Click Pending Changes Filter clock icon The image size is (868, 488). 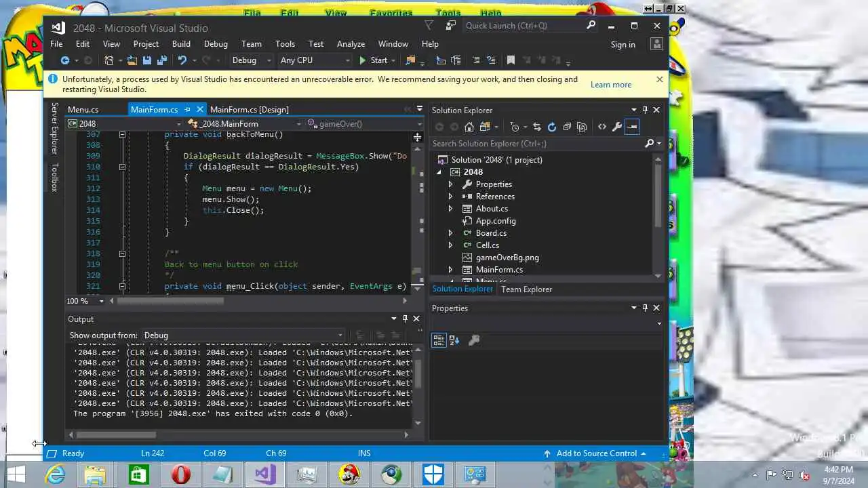coord(514,127)
